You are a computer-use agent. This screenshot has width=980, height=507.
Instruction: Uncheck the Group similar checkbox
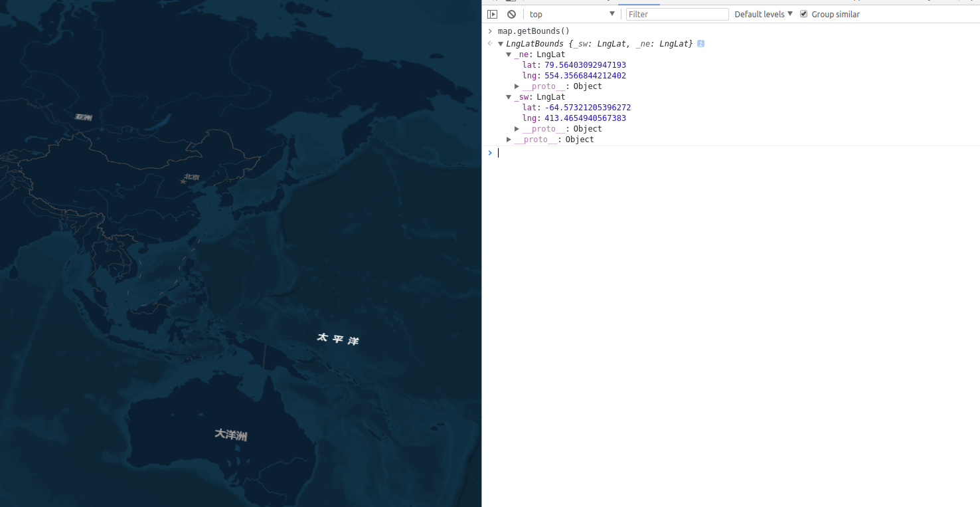[x=803, y=13]
